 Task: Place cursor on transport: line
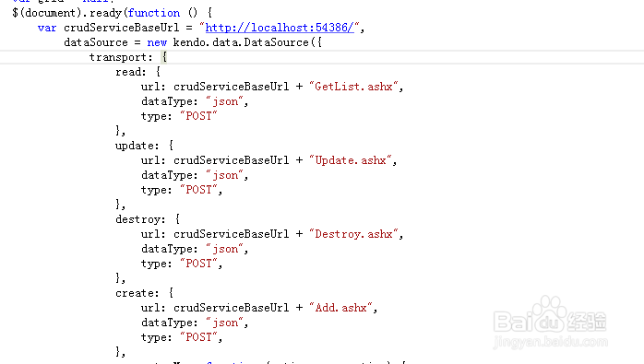click(x=322, y=57)
